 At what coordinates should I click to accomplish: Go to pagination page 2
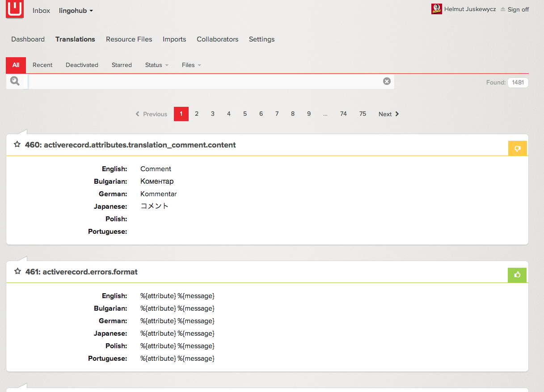click(x=197, y=114)
